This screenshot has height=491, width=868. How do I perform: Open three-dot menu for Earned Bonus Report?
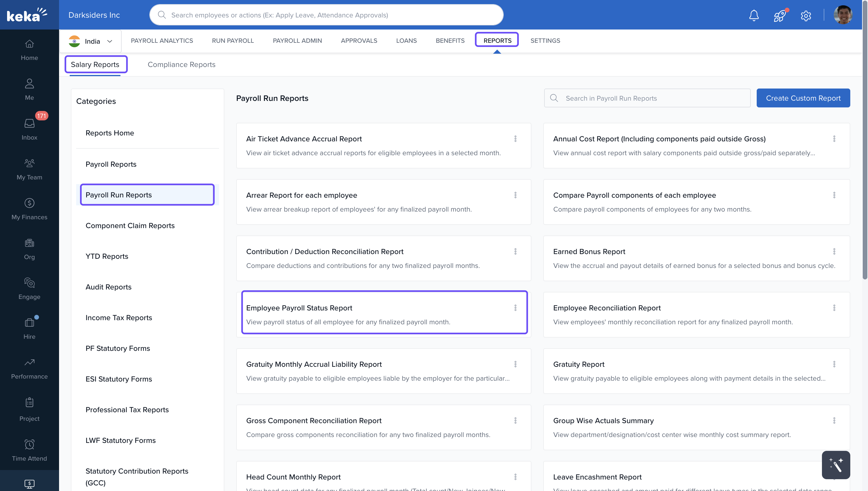pyautogui.click(x=834, y=252)
